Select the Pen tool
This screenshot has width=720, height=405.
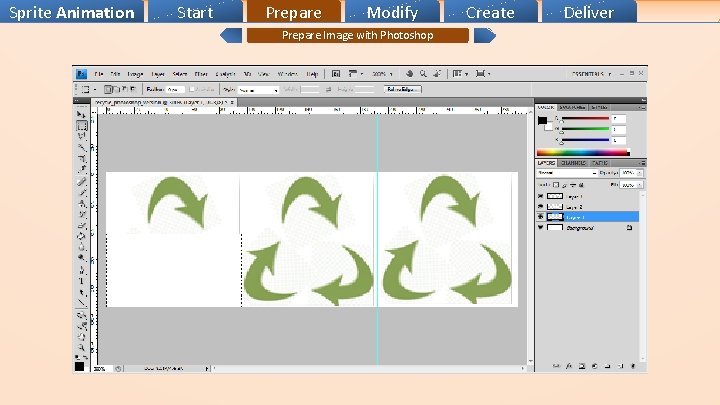[x=81, y=270]
